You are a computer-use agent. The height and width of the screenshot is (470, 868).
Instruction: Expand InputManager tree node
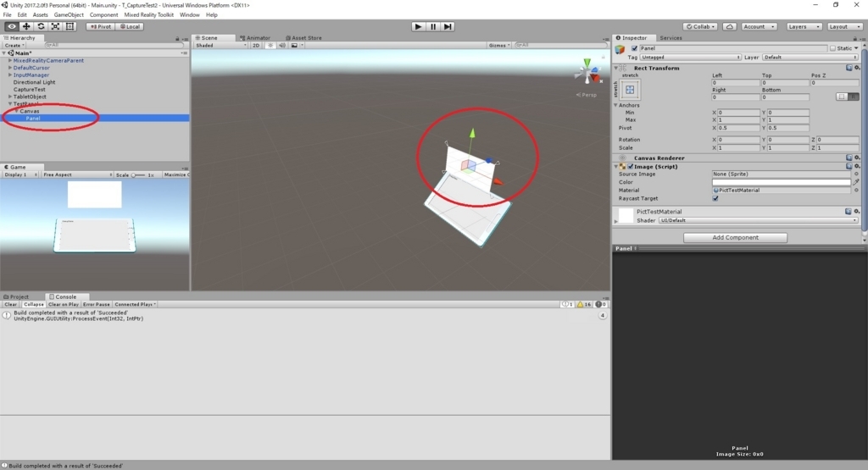coord(10,75)
